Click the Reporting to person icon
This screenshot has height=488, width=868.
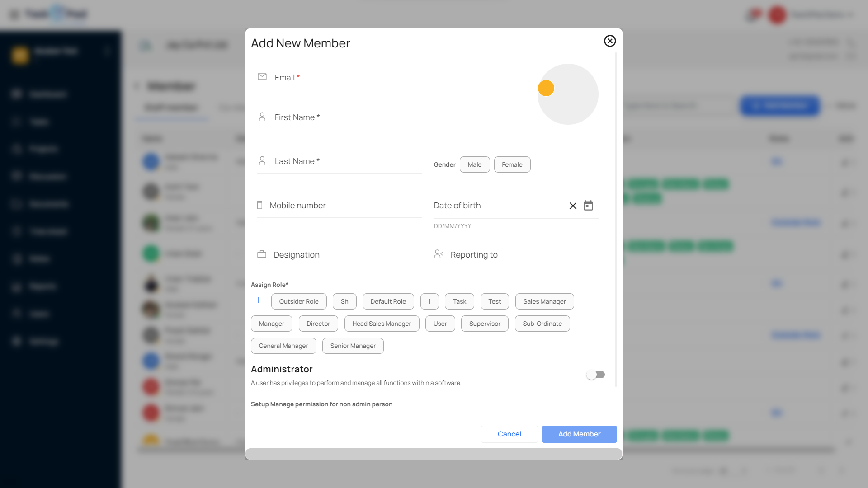pos(438,254)
